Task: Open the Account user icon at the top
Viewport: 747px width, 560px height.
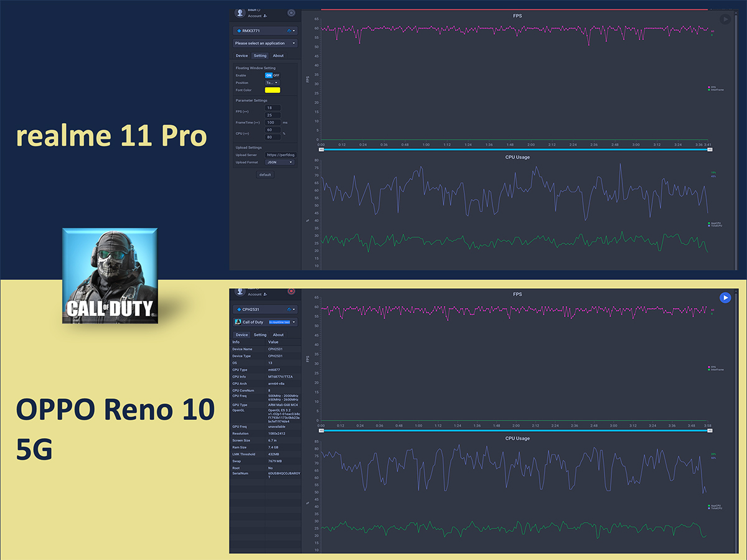Action: pos(240,12)
